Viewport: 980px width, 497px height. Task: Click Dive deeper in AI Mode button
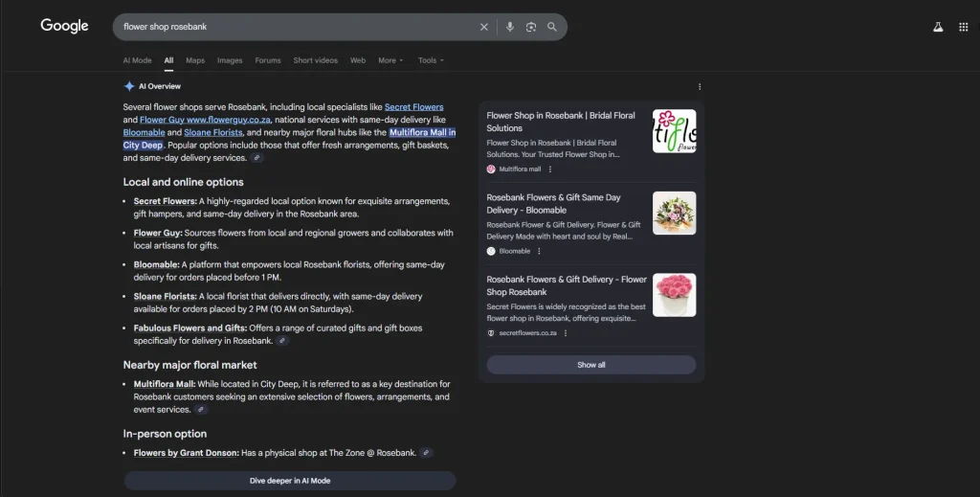pos(289,481)
